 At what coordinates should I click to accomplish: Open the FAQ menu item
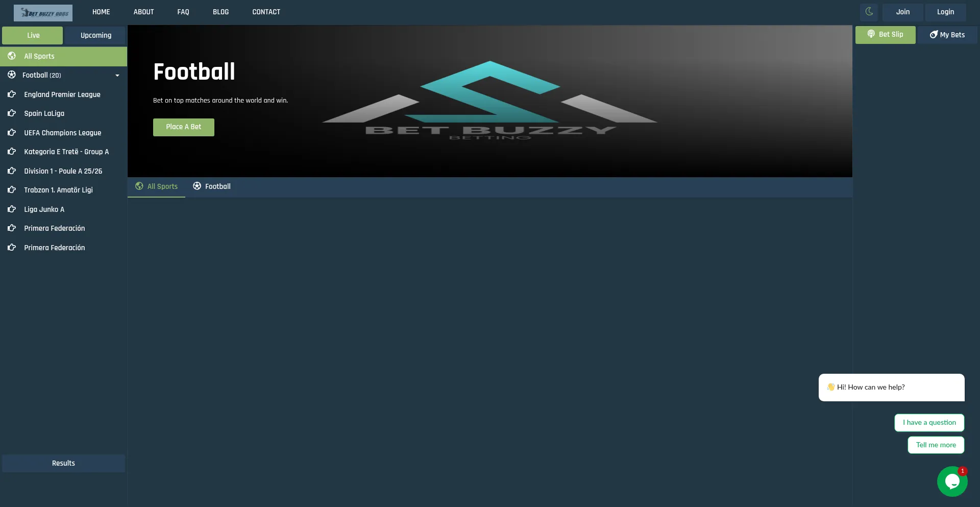tap(183, 12)
